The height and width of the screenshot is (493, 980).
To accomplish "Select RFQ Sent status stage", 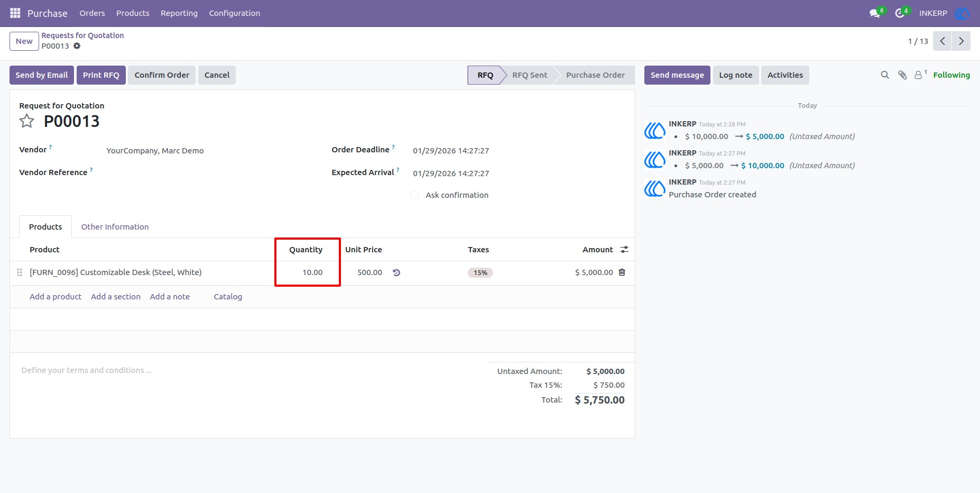I will tap(530, 75).
